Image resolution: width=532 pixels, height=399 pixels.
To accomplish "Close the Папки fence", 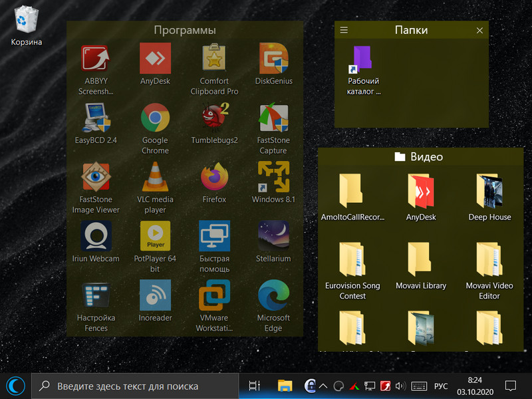I will point(479,31).
